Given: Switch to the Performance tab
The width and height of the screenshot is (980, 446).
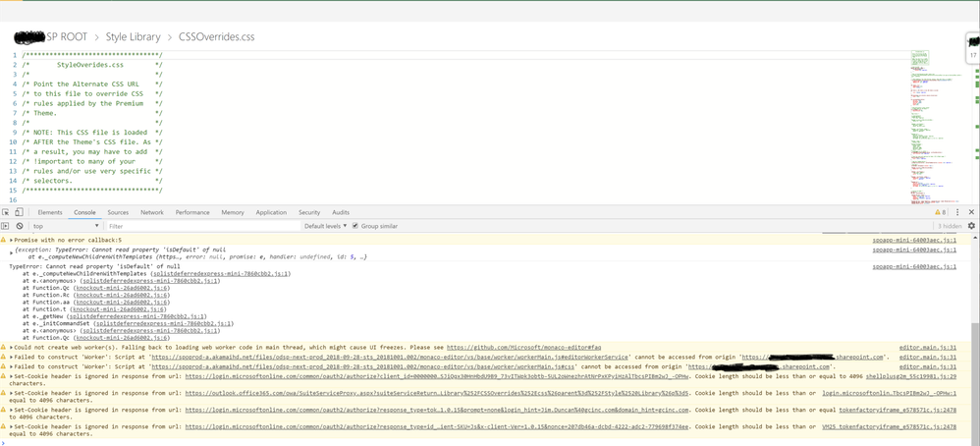Looking at the screenshot, I should coord(192,212).
